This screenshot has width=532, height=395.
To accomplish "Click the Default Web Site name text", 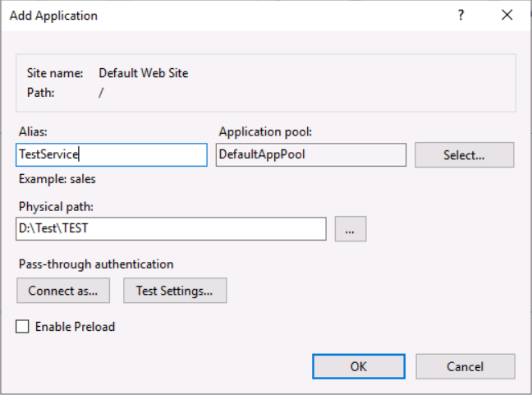I will click(x=144, y=73).
